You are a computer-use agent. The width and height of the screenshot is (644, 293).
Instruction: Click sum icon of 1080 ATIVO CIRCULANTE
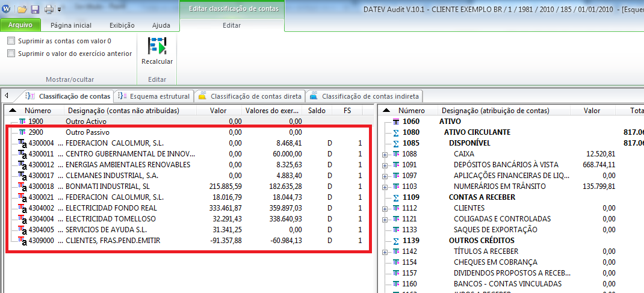coord(397,132)
